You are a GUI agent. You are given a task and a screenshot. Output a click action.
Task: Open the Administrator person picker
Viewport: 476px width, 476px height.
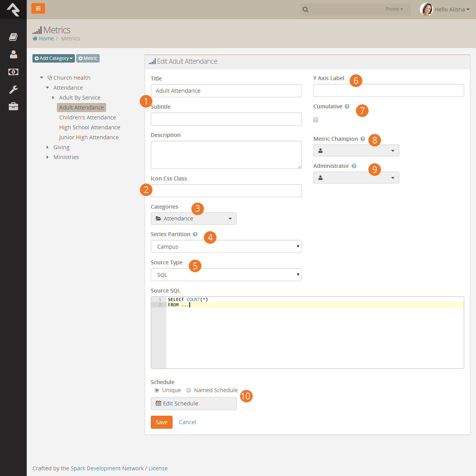coord(356,178)
